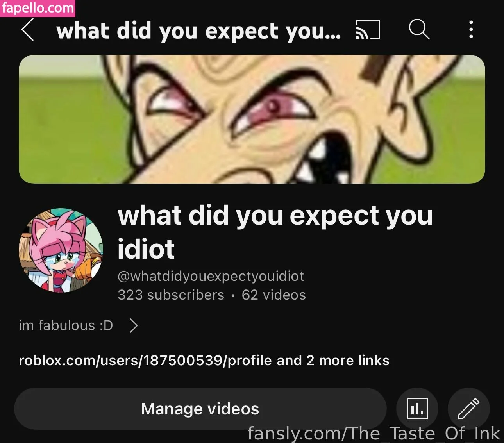Show the 'and 2 more links' list
The width and height of the screenshot is (504, 443).
pos(333,360)
